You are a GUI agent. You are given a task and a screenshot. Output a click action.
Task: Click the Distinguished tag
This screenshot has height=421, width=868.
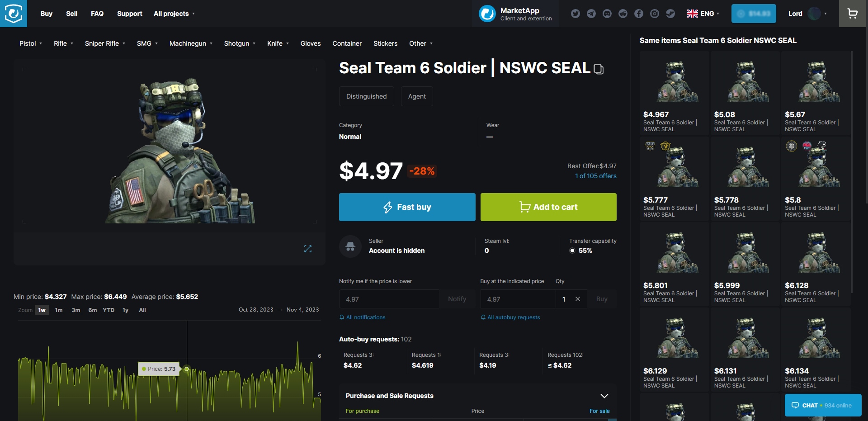(x=367, y=96)
